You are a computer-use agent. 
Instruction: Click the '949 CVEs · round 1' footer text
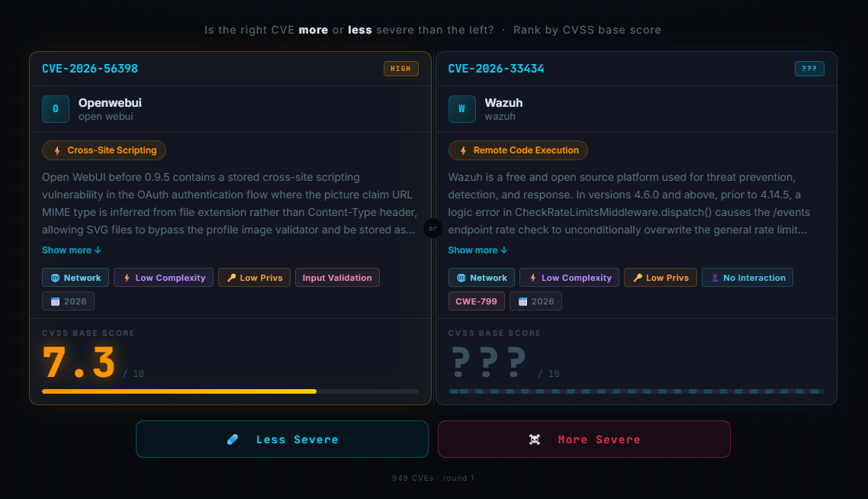point(433,478)
